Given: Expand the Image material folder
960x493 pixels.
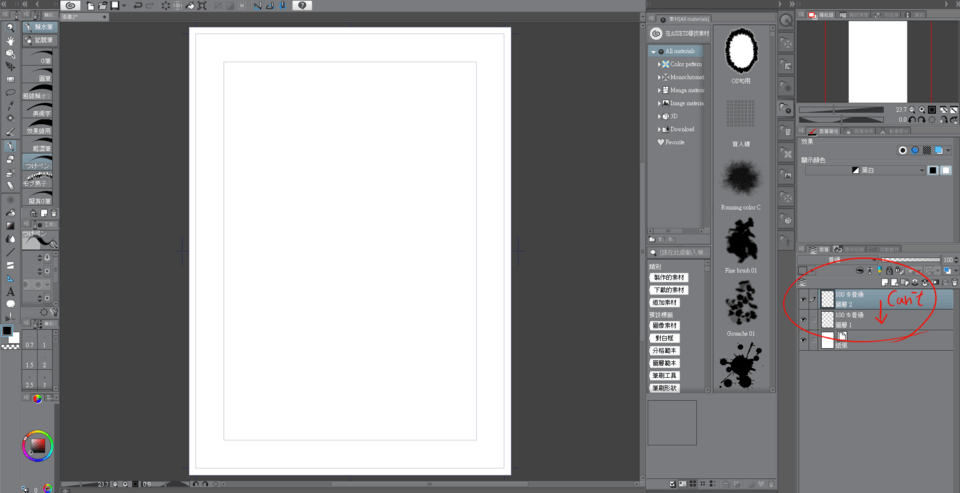Looking at the screenshot, I should (659, 103).
